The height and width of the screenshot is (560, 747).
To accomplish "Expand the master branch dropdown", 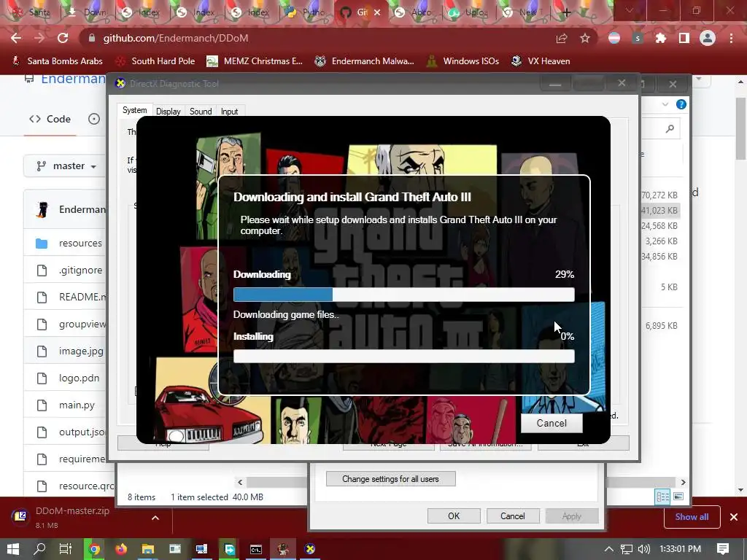I will coord(66,166).
